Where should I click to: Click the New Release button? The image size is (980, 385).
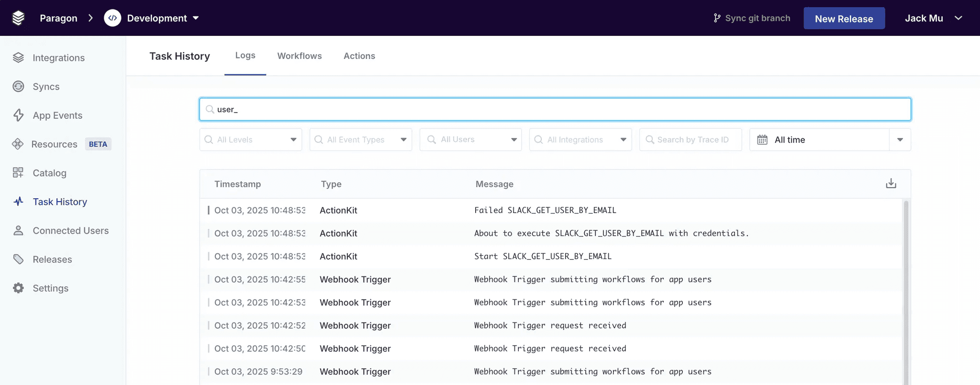tap(844, 19)
